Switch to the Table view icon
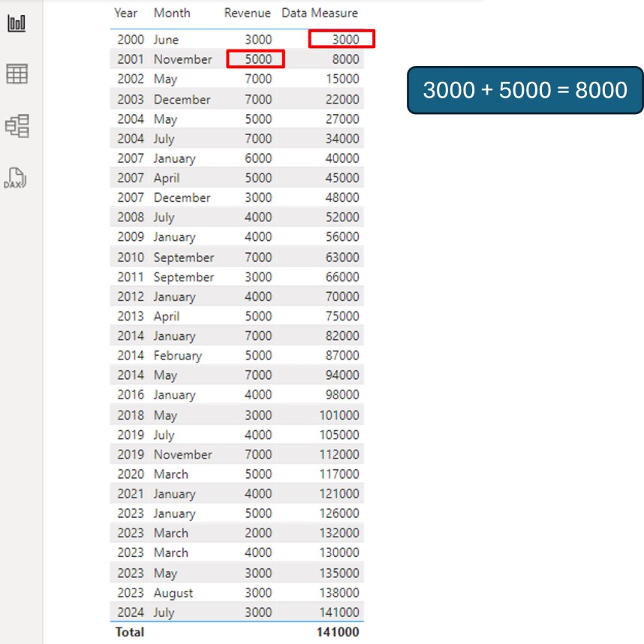 (17, 74)
